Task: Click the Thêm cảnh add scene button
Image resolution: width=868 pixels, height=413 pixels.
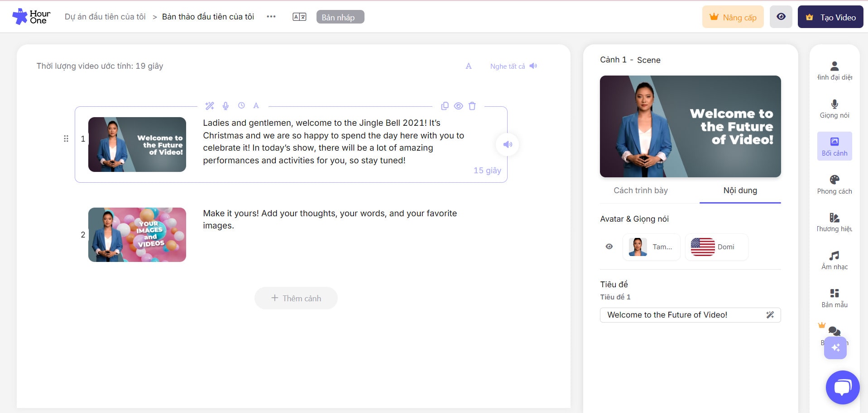Action: 296,298
